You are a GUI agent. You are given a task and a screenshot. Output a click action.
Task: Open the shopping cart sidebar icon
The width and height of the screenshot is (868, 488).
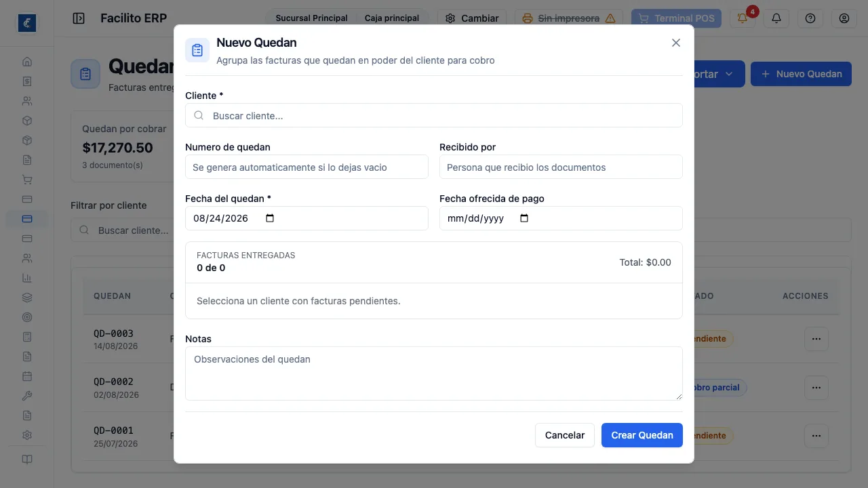tap(27, 180)
